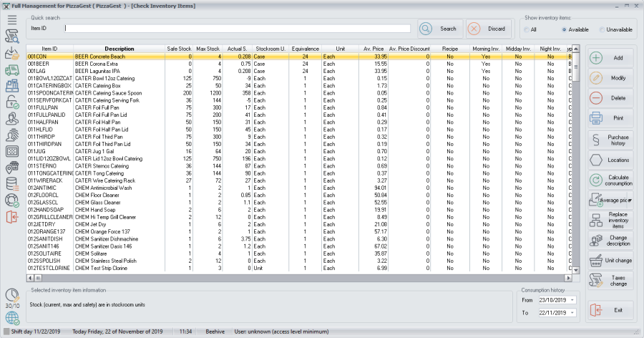The width and height of the screenshot is (644, 338).
Task: Open the hamburger menu in the sidebar
Action: click(x=11, y=19)
